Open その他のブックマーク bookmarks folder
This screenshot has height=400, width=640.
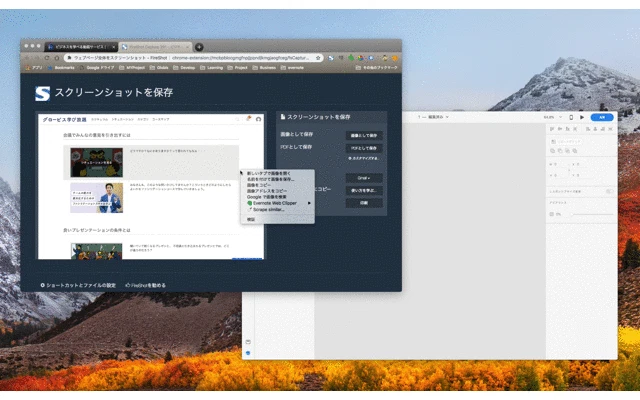pos(376,68)
